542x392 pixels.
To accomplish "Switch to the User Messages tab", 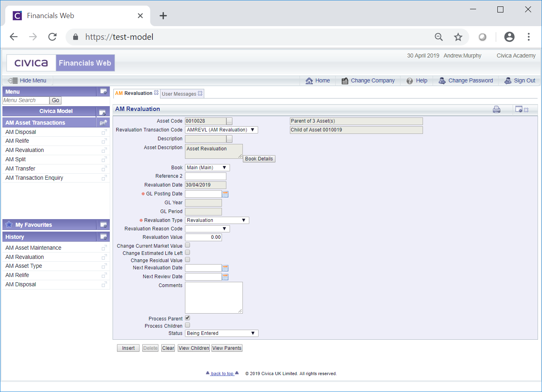I will pyautogui.click(x=179, y=94).
